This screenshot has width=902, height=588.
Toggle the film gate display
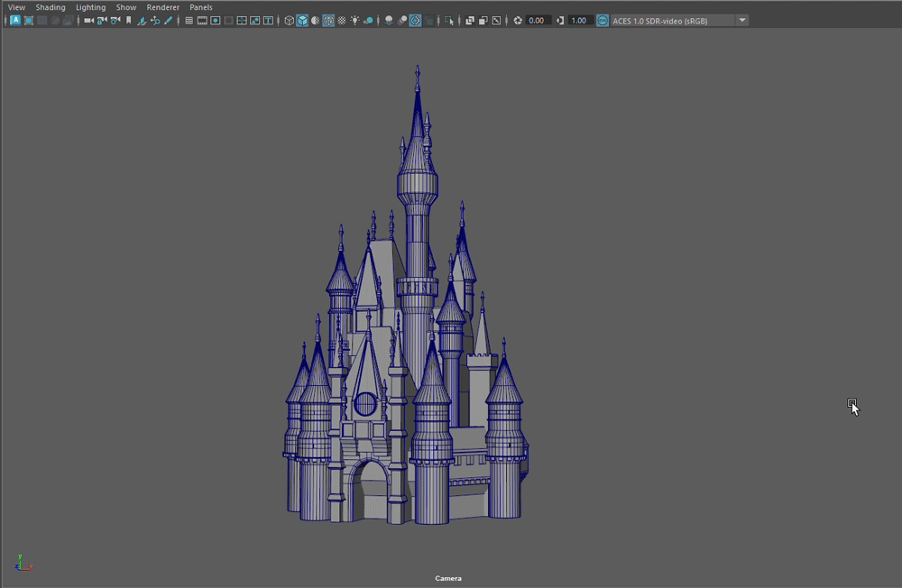(202, 20)
